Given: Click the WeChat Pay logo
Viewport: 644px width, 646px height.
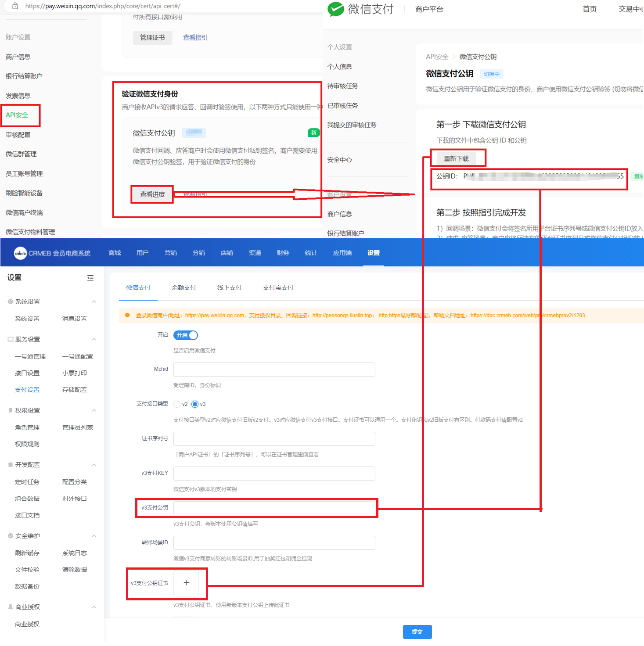Looking at the screenshot, I should point(336,9).
